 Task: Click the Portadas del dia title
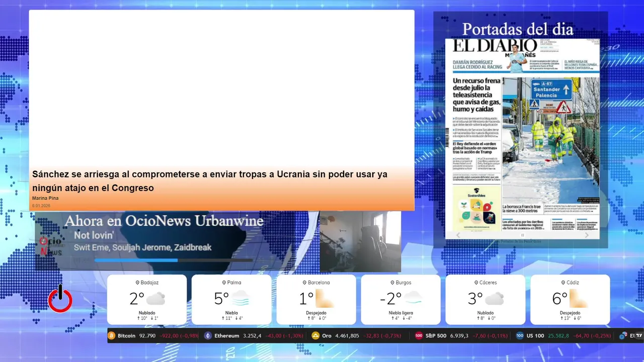[518, 29]
